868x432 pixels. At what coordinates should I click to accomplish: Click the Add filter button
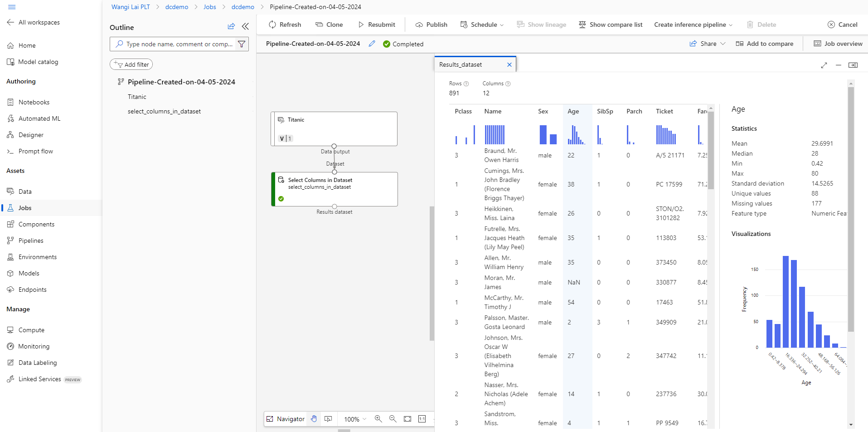coord(131,64)
